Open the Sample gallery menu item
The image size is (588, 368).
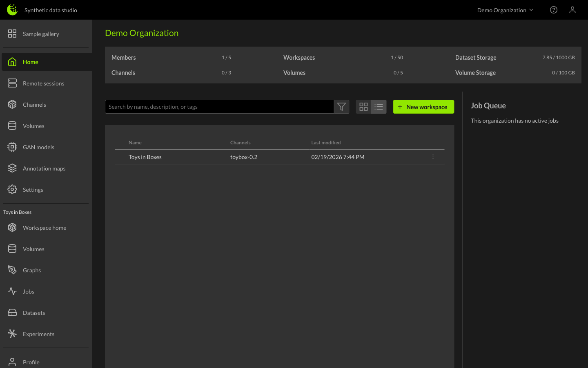click(x=41, y=34)
